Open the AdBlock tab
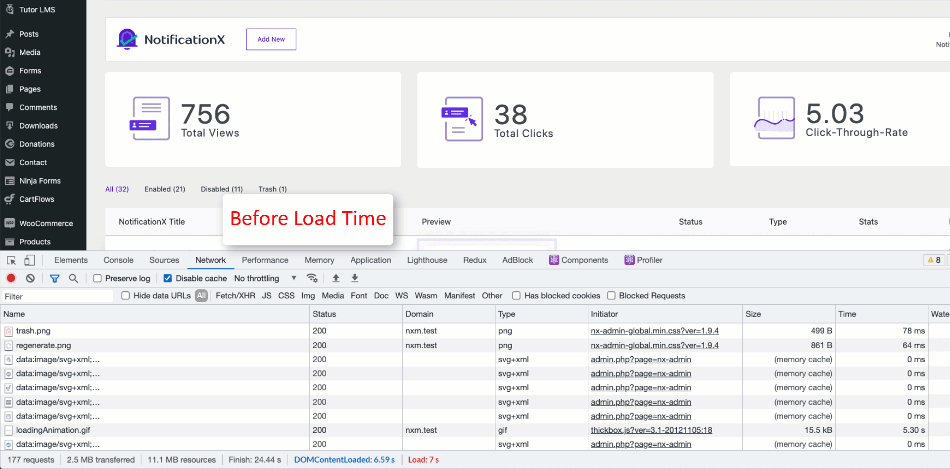 pos(517,260)
